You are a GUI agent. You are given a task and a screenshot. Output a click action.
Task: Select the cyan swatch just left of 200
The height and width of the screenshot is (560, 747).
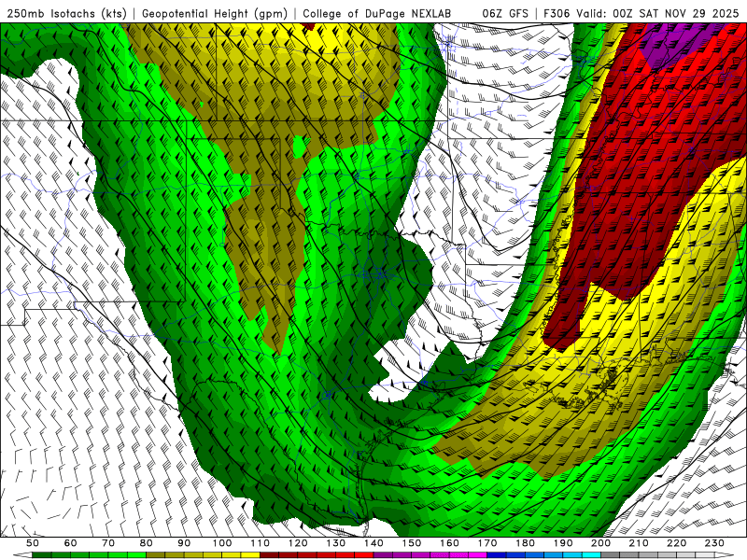(x=591, y=555)
